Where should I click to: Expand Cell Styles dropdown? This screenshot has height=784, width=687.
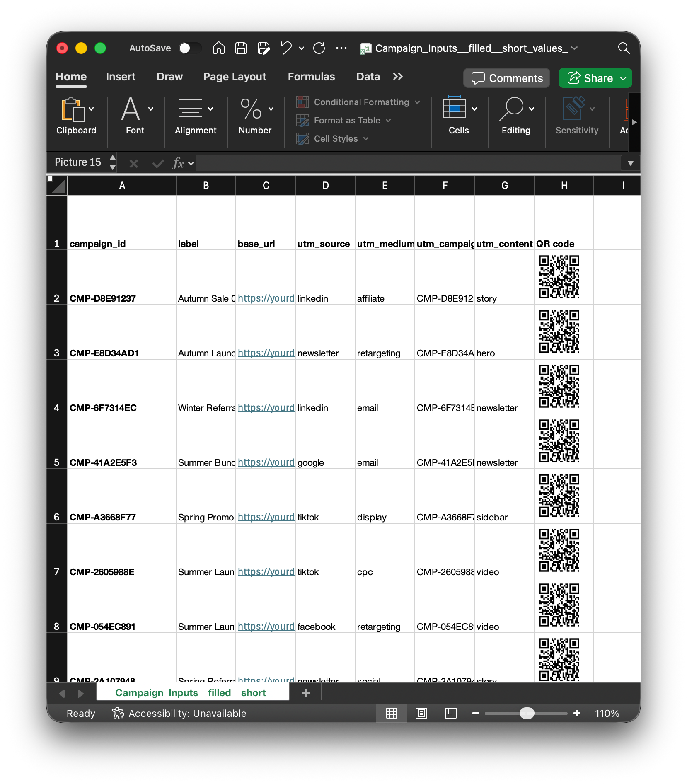pos(366,139)
